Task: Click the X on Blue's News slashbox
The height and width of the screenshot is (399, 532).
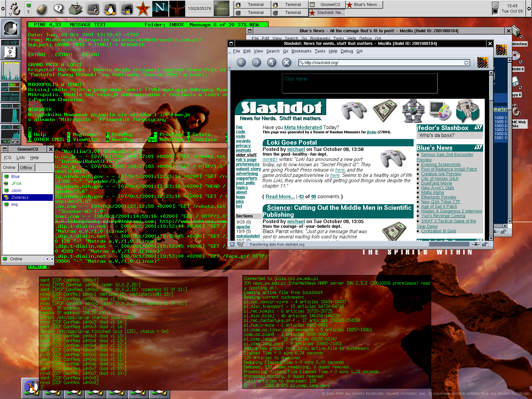Action: pyautogui.click(x=478, y=147)
